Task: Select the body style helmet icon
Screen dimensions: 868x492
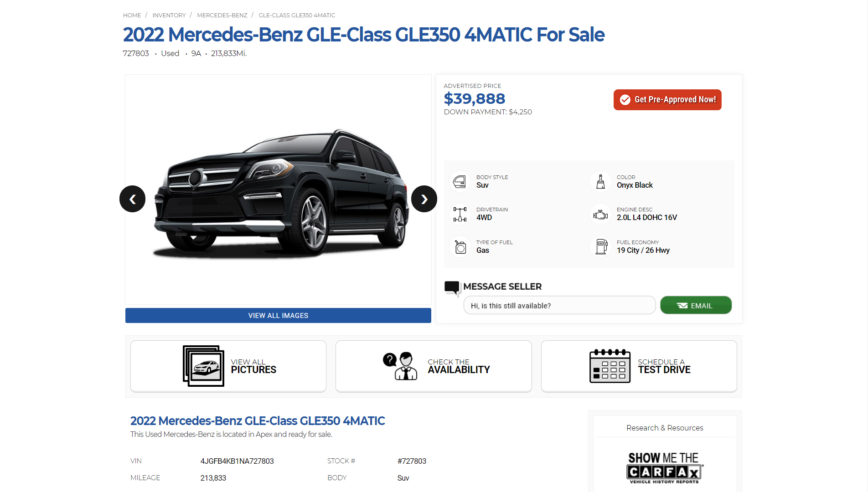Action: click(460, 181)
